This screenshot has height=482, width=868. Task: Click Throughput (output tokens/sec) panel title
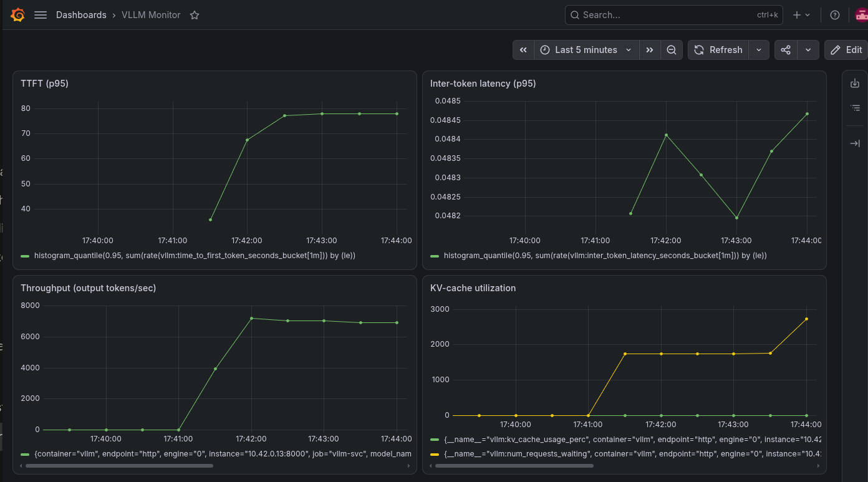tap(88, 288)
